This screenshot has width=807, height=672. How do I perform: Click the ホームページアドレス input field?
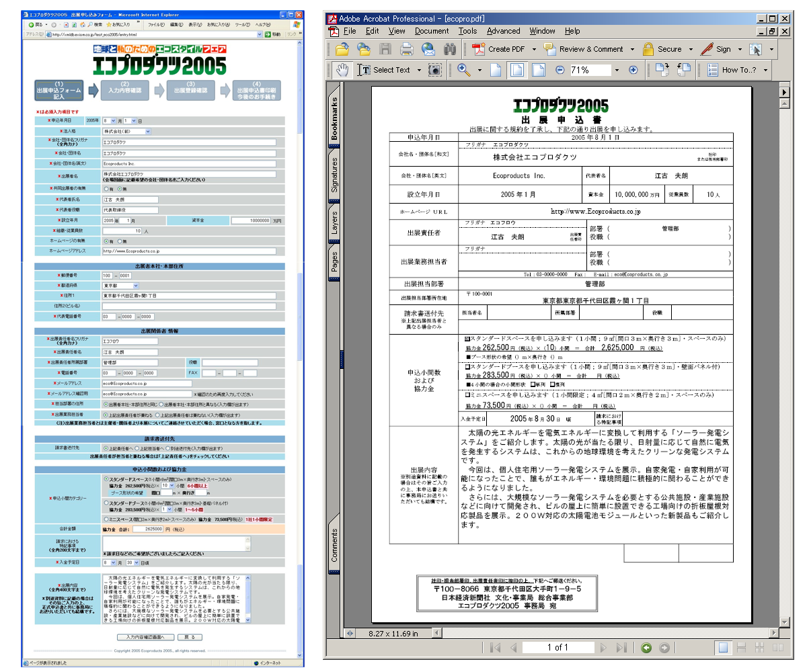189,251
